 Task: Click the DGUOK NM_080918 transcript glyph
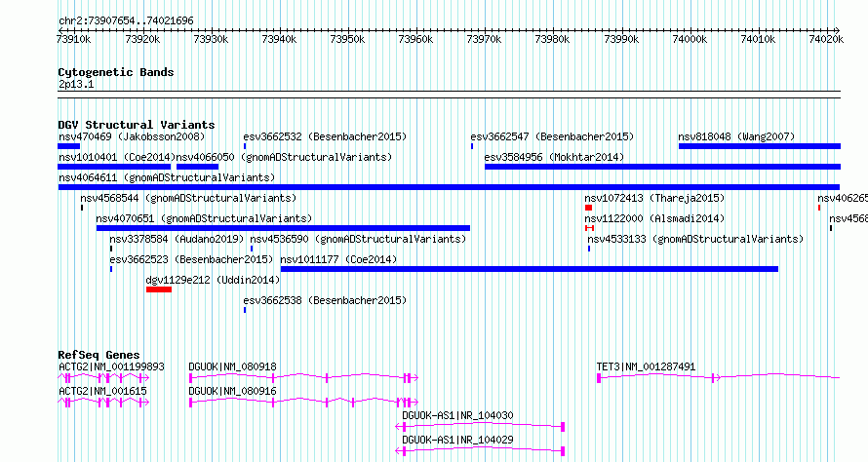(303, 378)
